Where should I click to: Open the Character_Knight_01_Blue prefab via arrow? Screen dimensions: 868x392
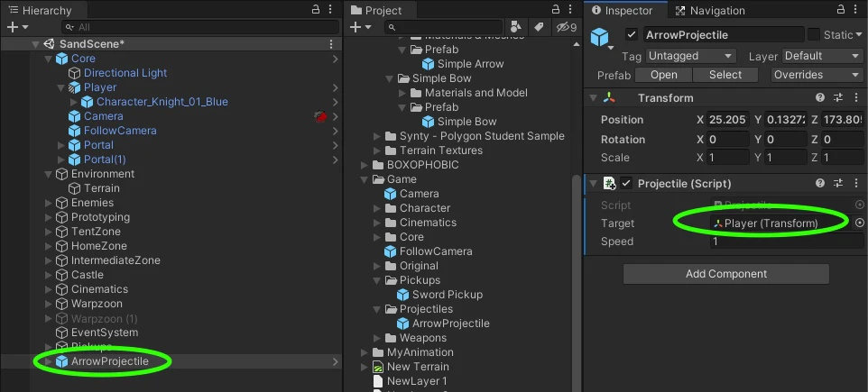tap(336, 102)
